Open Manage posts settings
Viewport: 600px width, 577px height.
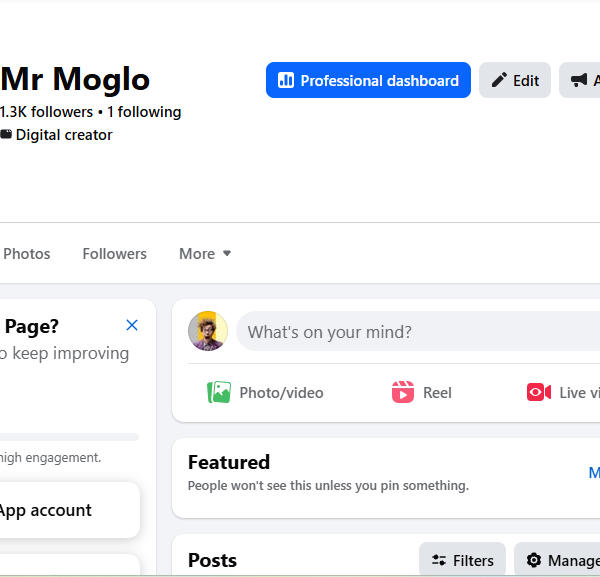coord(557,560)
